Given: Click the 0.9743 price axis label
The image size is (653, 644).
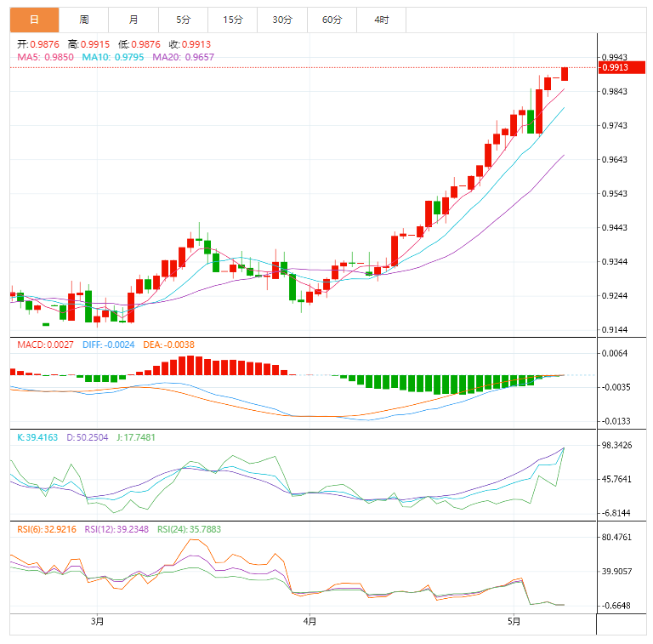Looking at the screenshot, I should [x=615, y=125].
